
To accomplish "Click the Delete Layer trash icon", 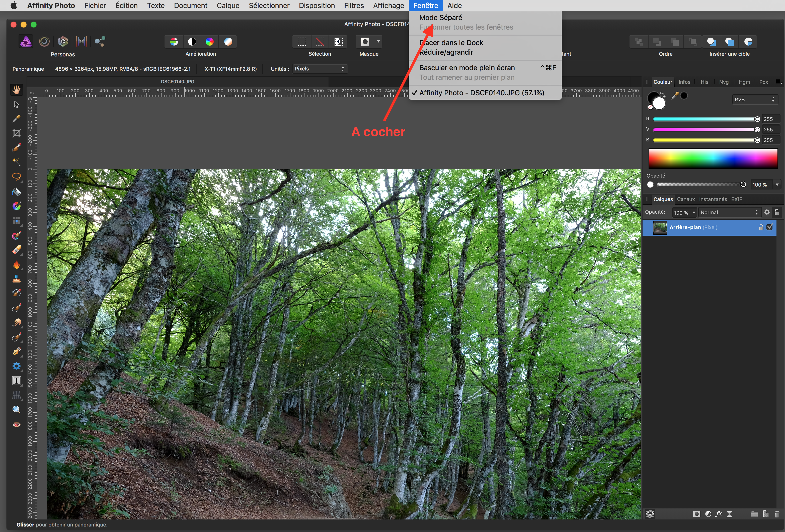I will pos(776,514).
